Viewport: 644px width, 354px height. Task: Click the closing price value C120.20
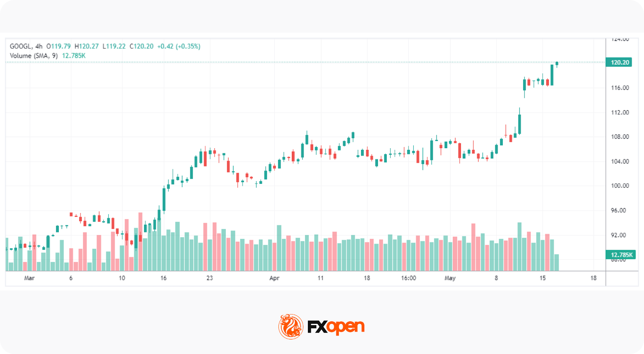[141, 46]
